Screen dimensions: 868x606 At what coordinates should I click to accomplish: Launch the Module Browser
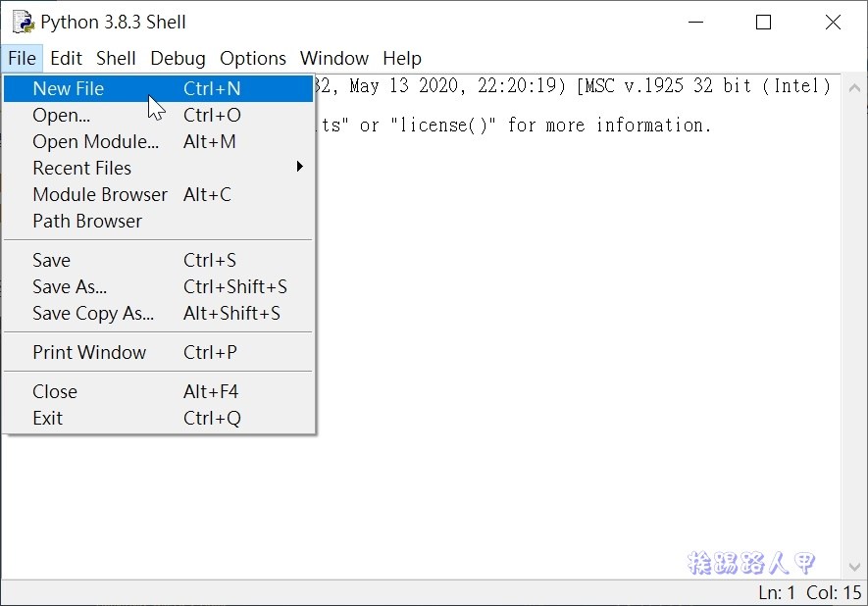(158, 195)
